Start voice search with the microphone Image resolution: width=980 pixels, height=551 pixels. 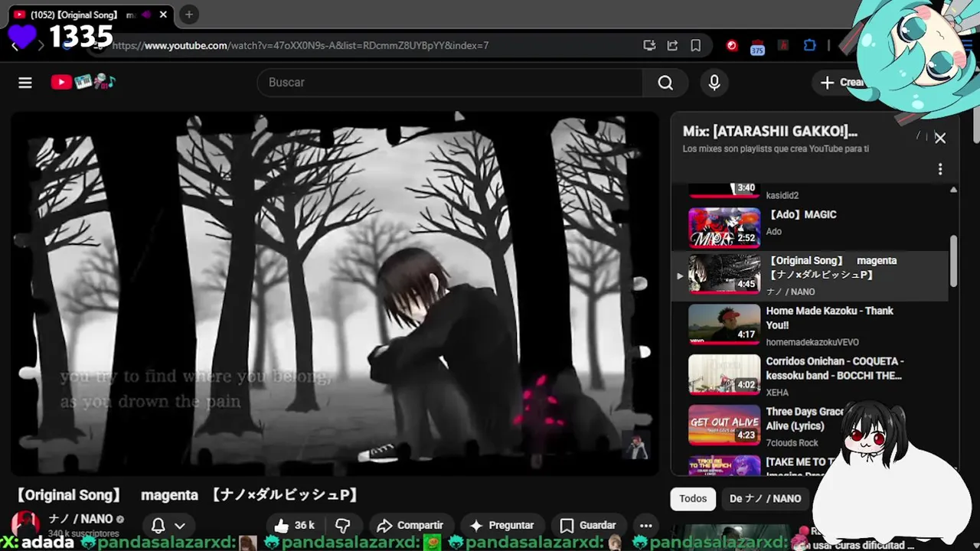tap(714, 83)
